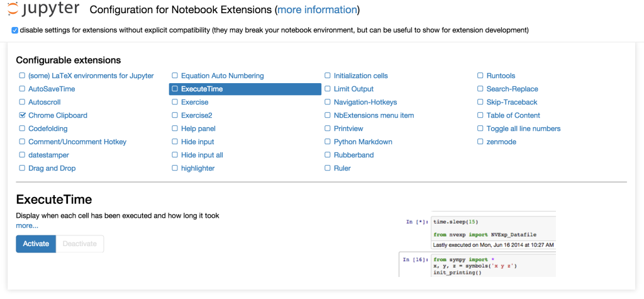This screenshot has width=644, height=299.
Task: Select the Table of Content extension
Action: click(513, 116)
